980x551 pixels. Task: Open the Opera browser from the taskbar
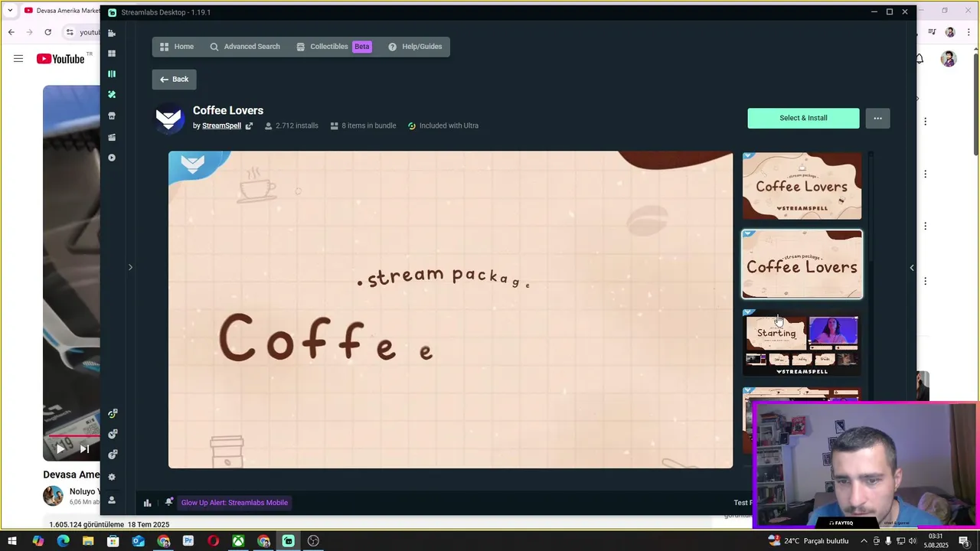[x=214, y=541]
